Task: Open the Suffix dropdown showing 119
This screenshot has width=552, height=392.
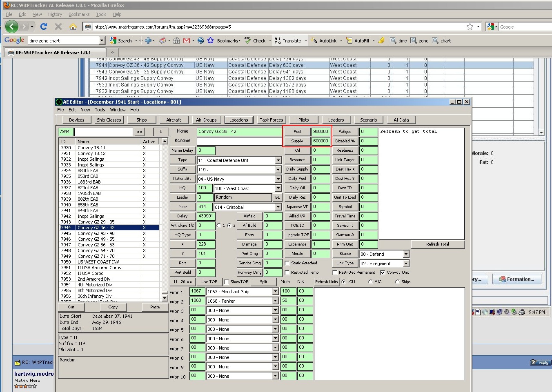Action: coord(278,170)
